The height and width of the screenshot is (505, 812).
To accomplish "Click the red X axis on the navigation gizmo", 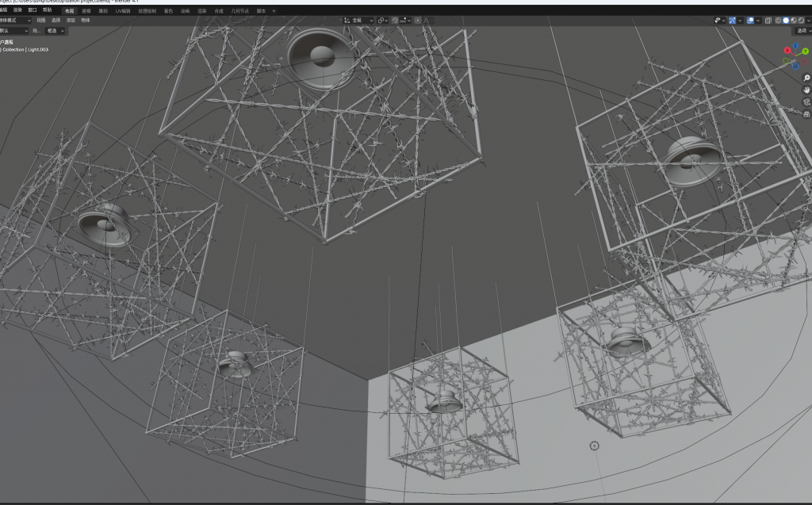I will [787, 50].
